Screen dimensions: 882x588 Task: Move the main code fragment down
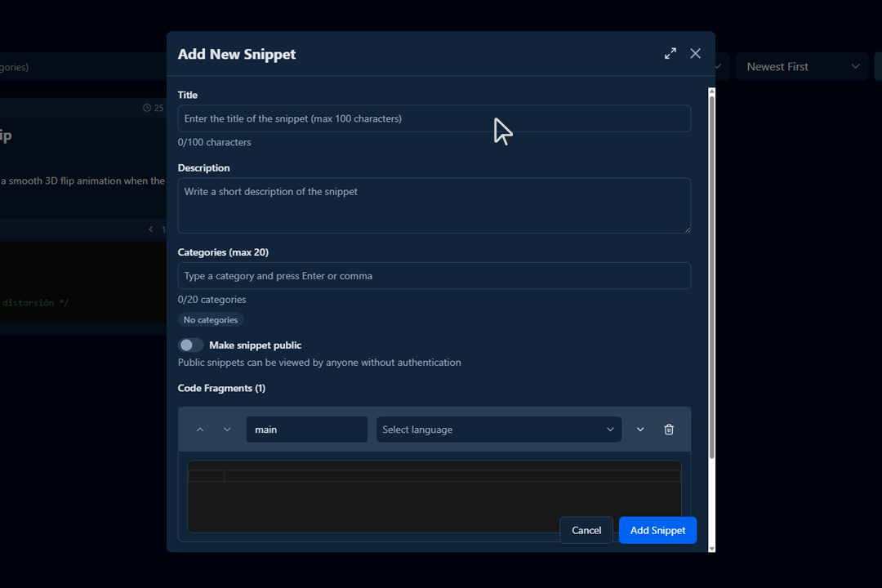(x=226, y=429)
